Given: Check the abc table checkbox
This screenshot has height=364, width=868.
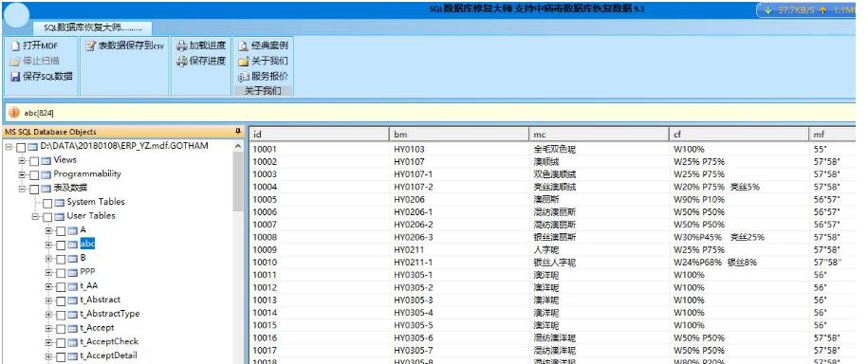Looking at the screenshot, I should click(x=61, y=245).
